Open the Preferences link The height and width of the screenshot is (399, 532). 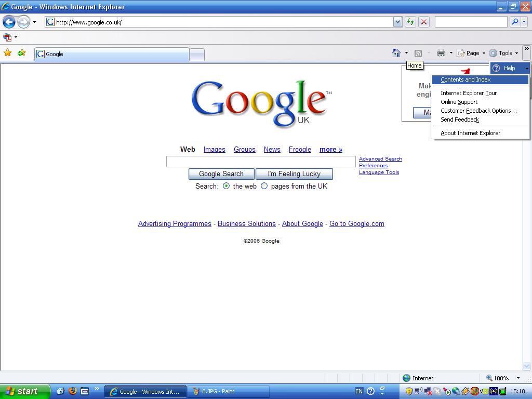373,166
